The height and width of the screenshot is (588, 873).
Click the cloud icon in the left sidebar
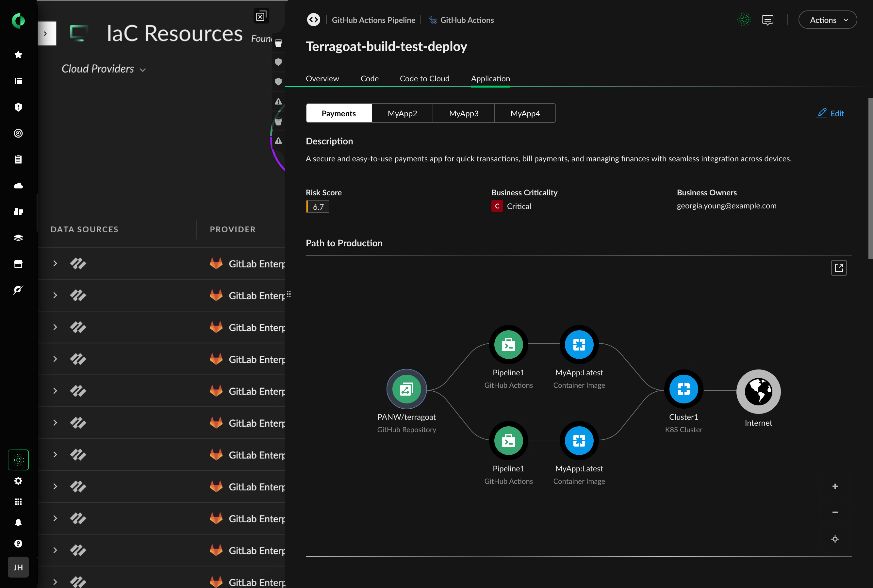[x=18, y=185]
